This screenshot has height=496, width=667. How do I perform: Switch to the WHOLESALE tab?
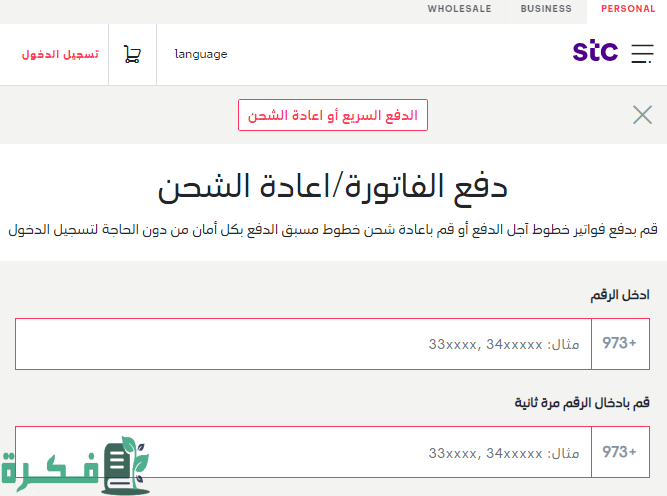point(459,9)
